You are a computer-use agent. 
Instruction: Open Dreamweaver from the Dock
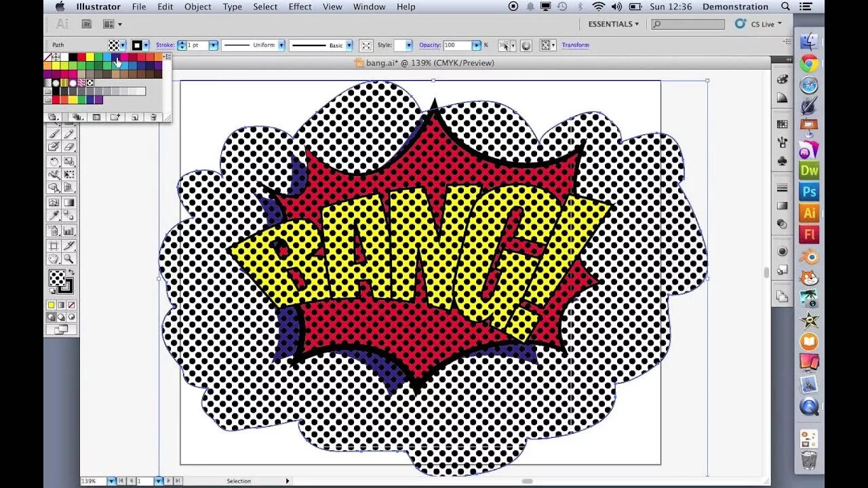point(809,170)
